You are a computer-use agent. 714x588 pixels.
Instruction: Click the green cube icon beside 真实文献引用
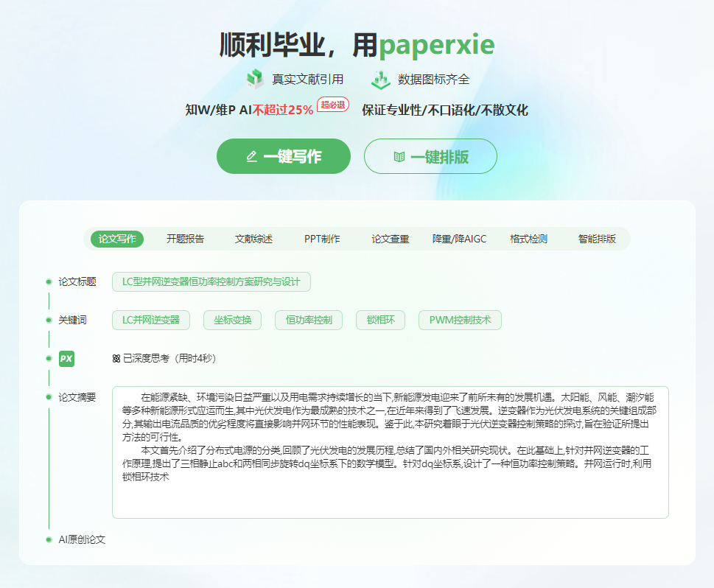pyautogui.click(x=255, y=79)
